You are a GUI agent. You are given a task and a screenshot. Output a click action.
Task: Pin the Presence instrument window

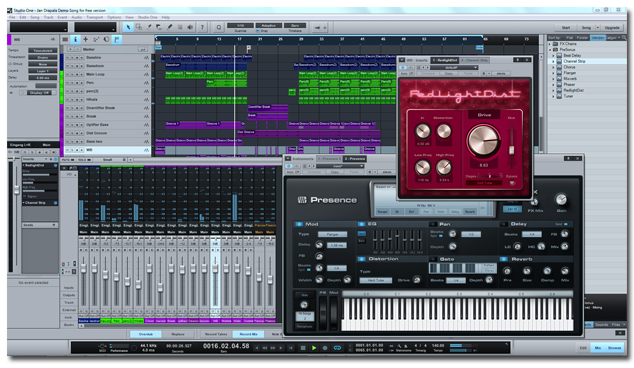tap(568, 159)
